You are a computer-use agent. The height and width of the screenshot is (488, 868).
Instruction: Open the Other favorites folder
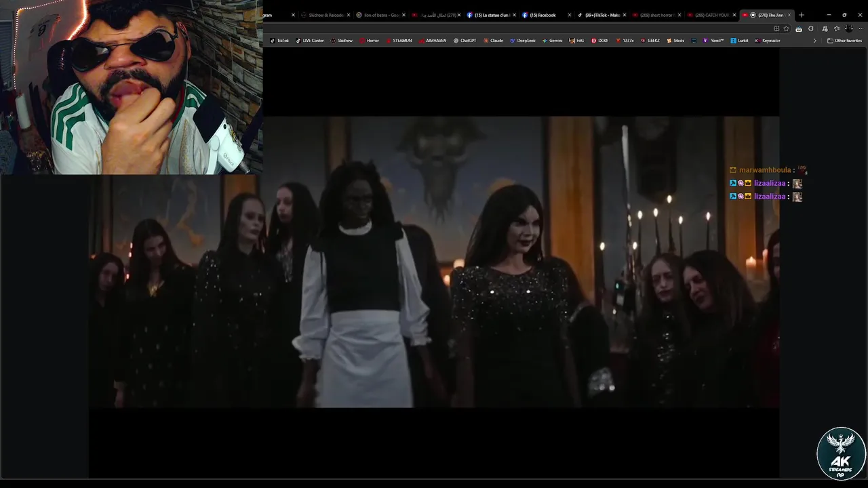click(844, 41)
